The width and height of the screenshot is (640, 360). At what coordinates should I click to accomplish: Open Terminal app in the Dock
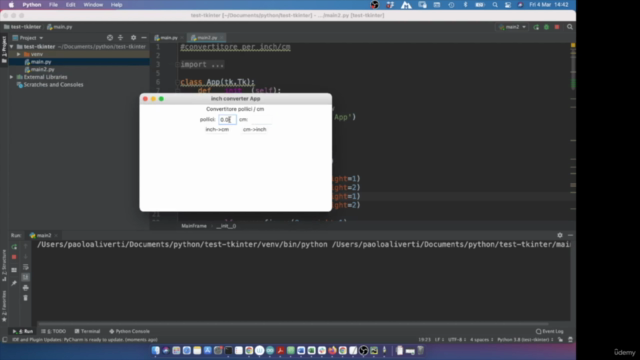(x=228, y=350)
